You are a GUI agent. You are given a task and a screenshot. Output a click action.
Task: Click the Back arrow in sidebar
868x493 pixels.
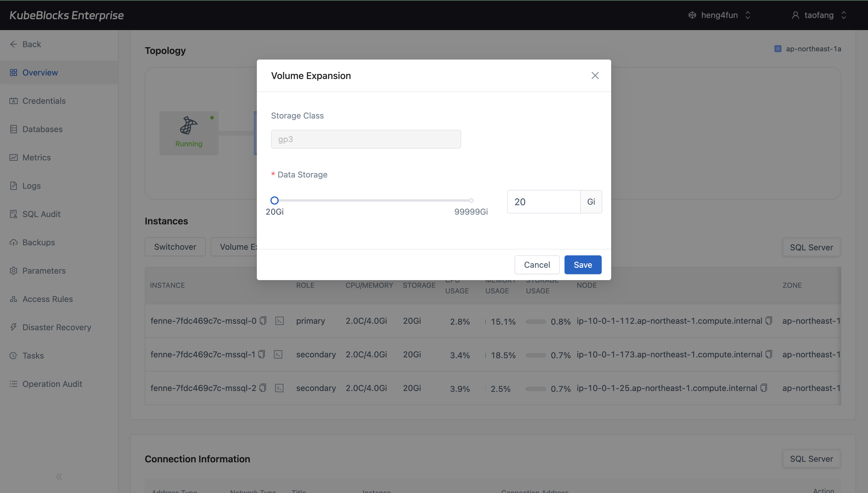point(14,44)
